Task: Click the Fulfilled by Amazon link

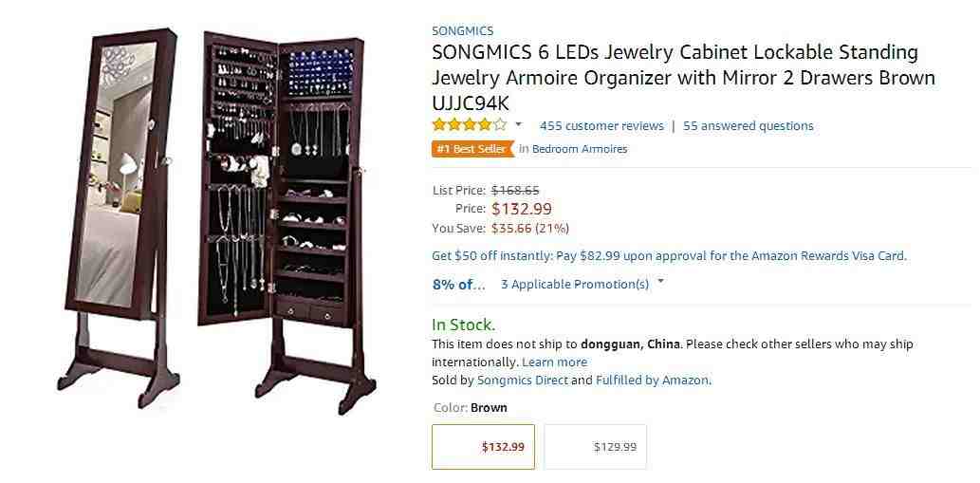Action: [653, 380]
